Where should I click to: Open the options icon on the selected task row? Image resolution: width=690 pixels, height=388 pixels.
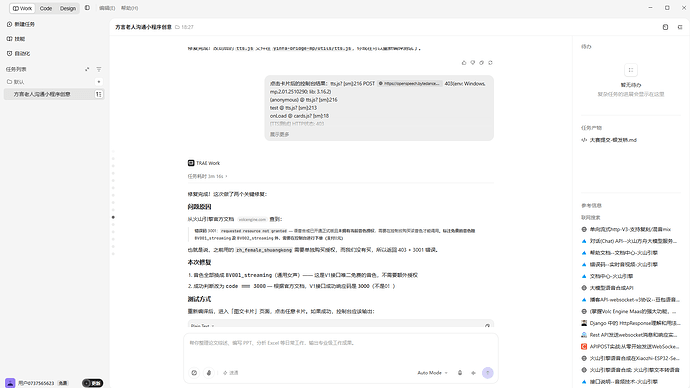pyautogui.click(x=99, y=94)
